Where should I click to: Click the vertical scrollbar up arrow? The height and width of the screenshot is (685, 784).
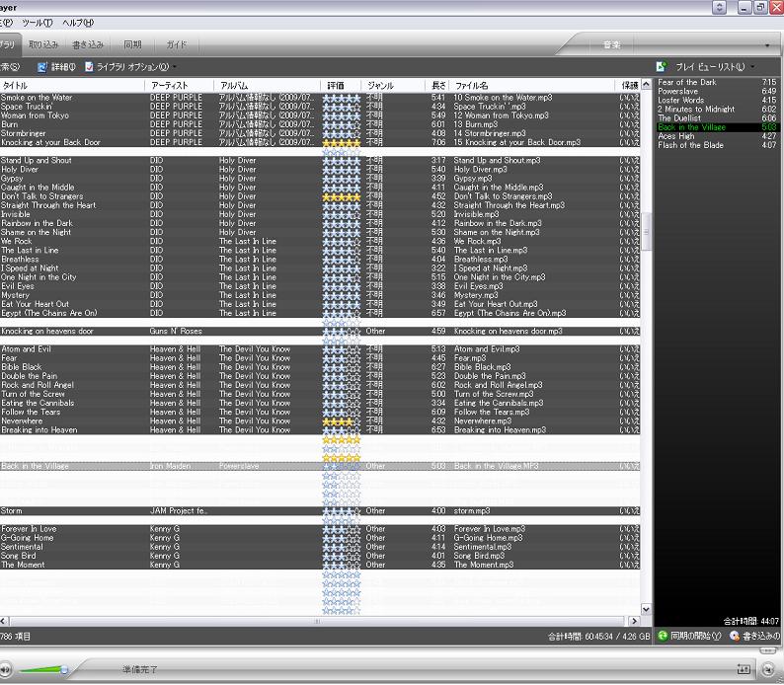(x=646, y=85)
